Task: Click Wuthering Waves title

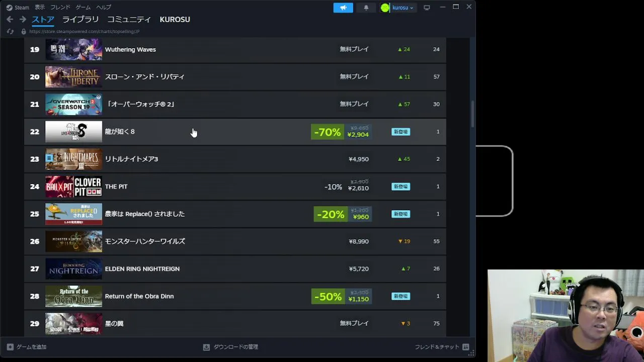Action: pyautogui.click(x=130, y=49)
